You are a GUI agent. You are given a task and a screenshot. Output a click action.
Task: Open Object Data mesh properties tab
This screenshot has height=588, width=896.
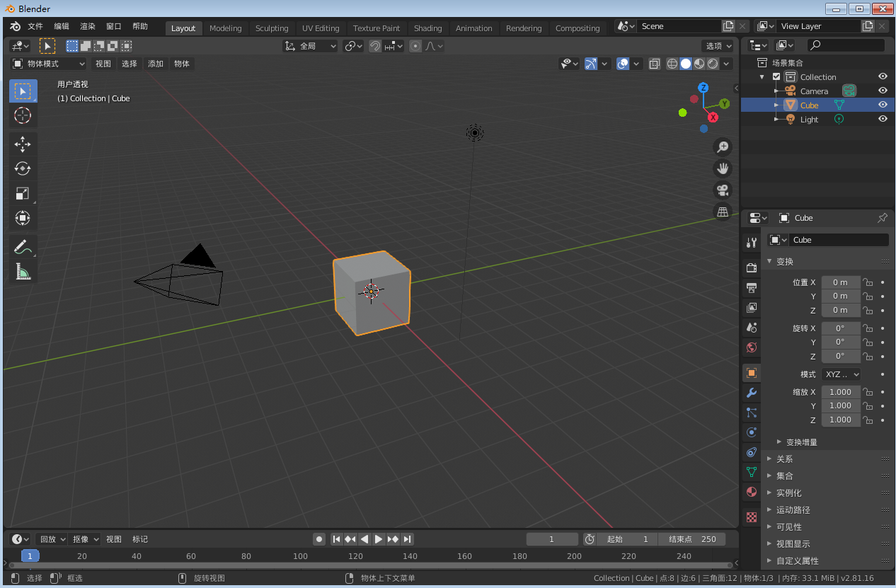[752, 472]
